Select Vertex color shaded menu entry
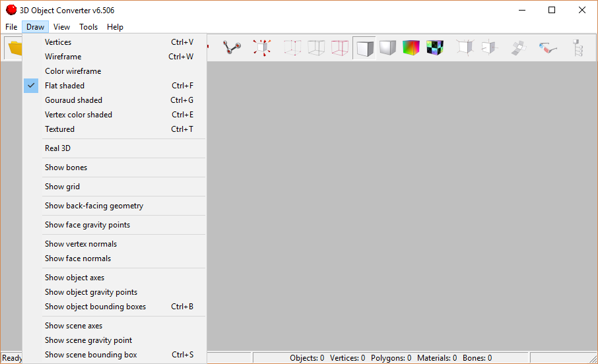 (x=114, y=115)
